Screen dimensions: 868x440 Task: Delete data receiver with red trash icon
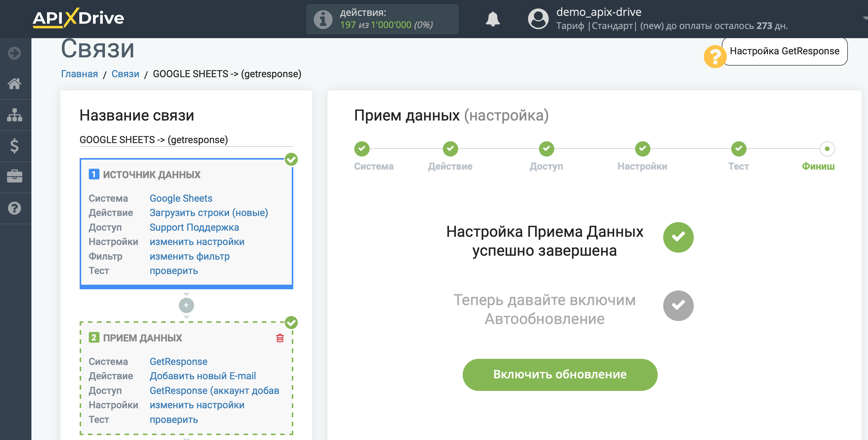point(280,337)
